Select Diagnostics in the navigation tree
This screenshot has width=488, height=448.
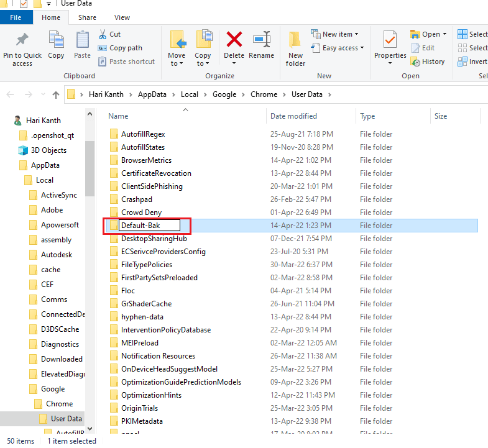click(x=60, y=344)
